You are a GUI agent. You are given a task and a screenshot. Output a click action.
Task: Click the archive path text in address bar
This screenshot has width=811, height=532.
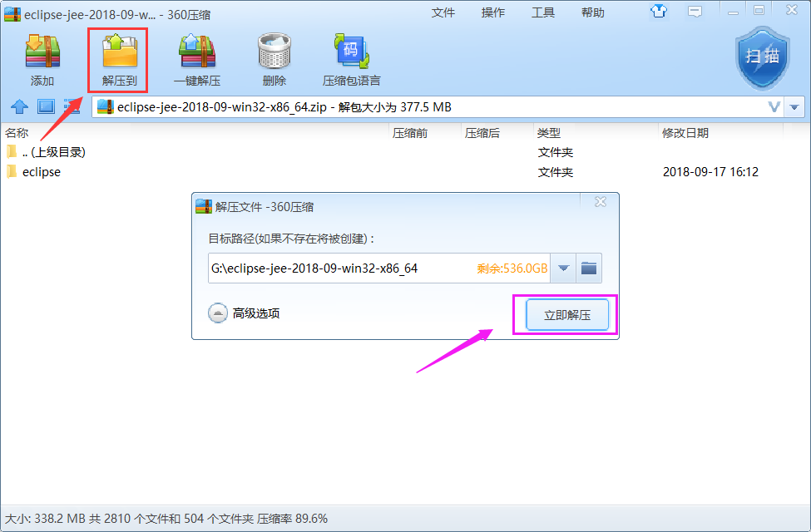(x=284, y=107)
